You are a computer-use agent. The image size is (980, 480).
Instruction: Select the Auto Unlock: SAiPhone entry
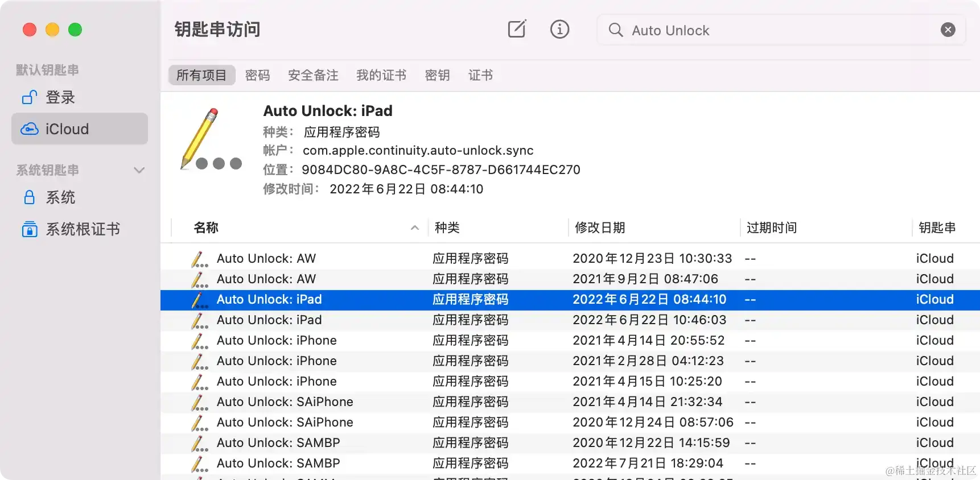[285, 402]
